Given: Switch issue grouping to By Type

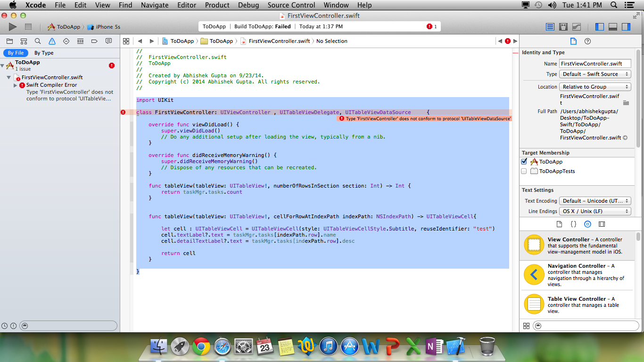Looking at the screenshot, I should (44, 53).
